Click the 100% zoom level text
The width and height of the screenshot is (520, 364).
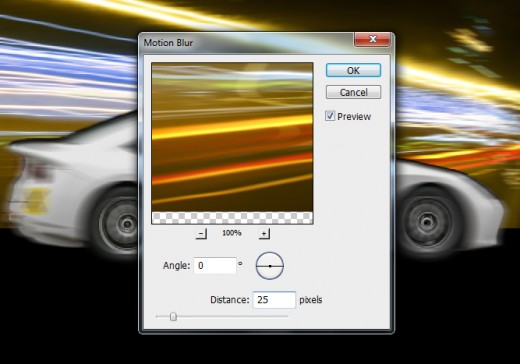232,233
